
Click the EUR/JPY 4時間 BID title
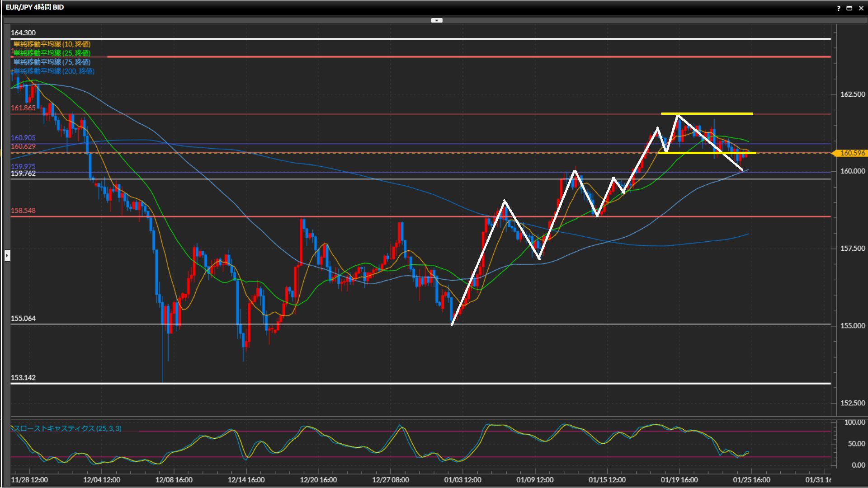click(35, 7)
